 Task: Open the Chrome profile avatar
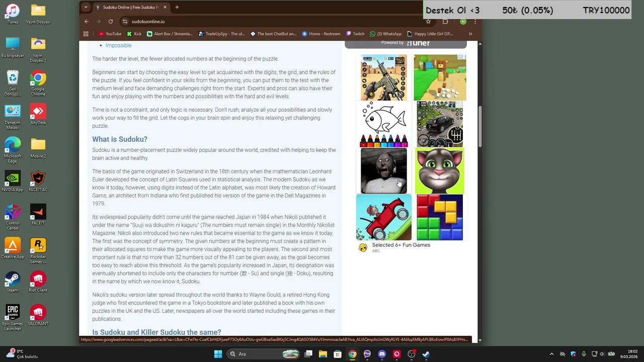pos(463,22)
